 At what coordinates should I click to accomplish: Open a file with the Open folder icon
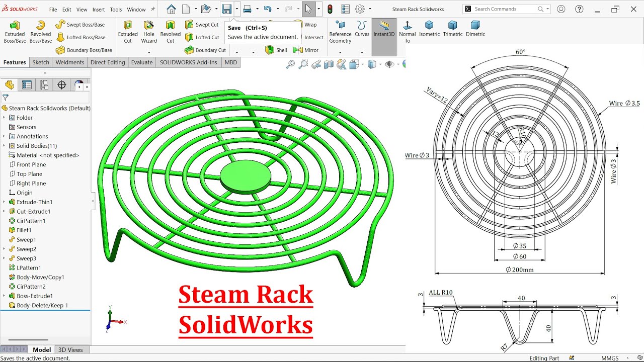[205, 9]
